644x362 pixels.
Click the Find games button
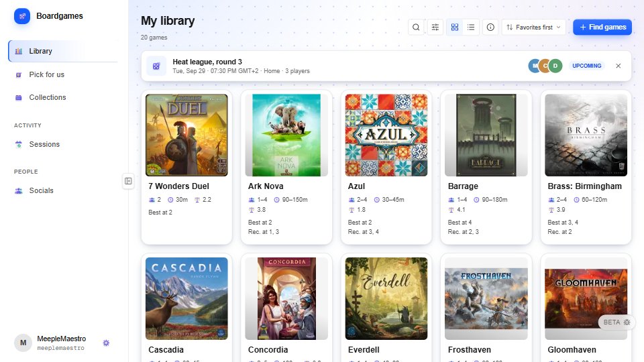tap(602, 27)
